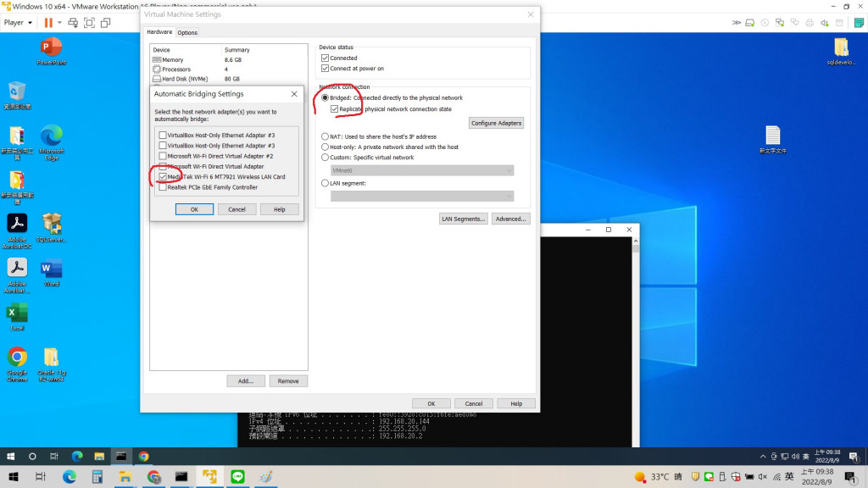868x488 pixels.
Task: Open the PowerPoint desktop shortcut
Action: pos(51,52)
